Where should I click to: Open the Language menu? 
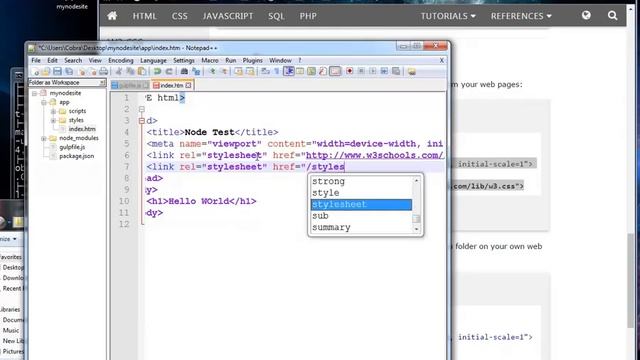click(153, 60)
